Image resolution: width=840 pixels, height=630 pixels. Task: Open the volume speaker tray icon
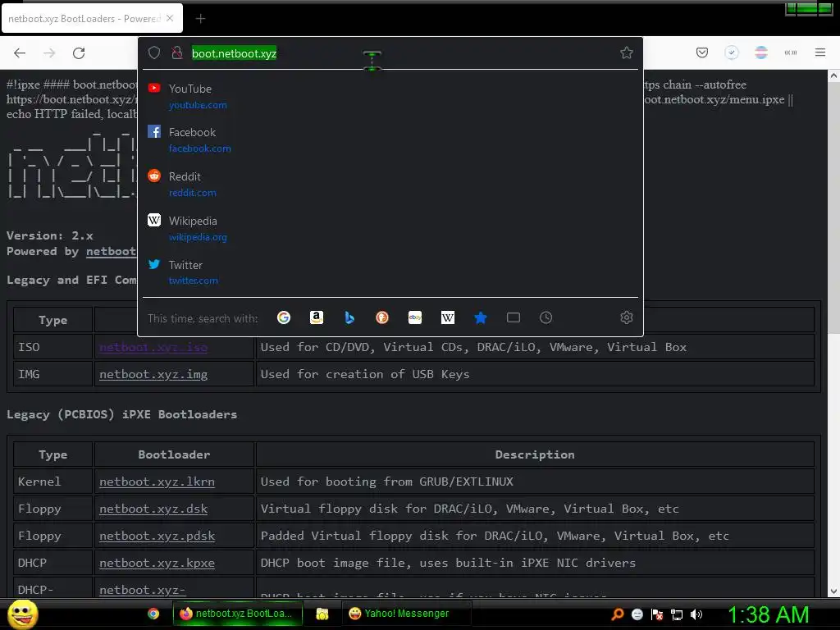click(x=696, y=614)
